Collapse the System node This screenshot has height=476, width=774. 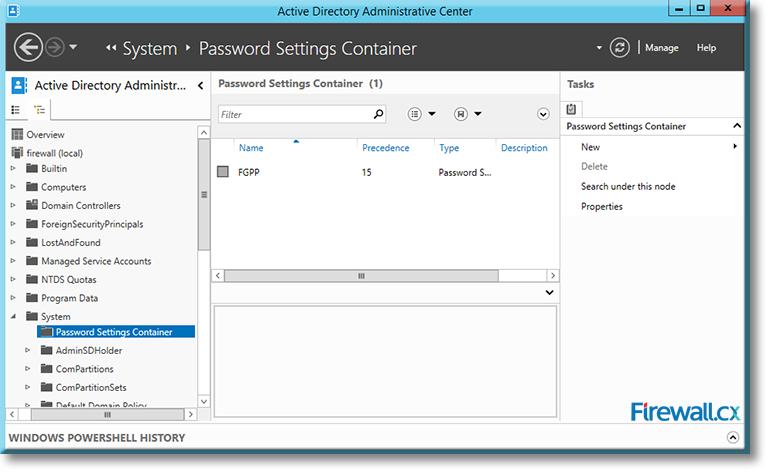click(x=13, y=316)
